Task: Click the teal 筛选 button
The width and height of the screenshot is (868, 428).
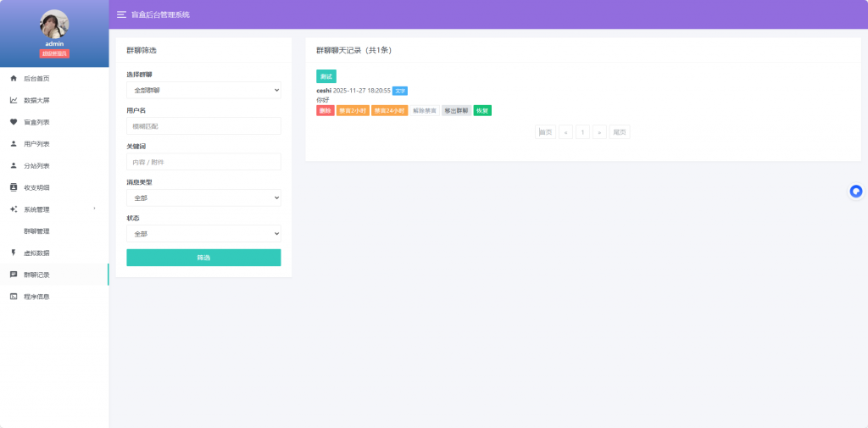Action: (x=203, y=258)
